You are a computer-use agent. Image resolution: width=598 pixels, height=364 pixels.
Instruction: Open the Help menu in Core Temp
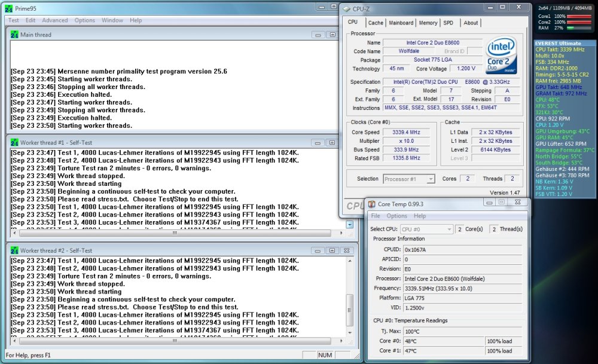(x=420, y=216)
